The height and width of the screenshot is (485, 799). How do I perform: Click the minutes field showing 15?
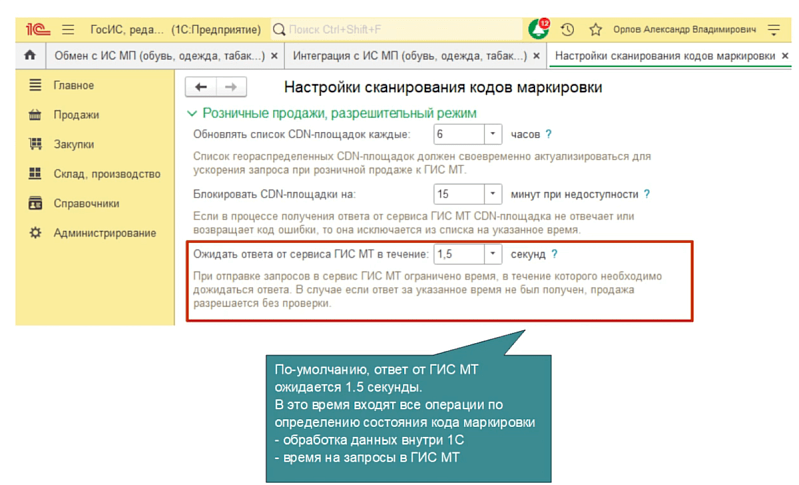[459, 194]
